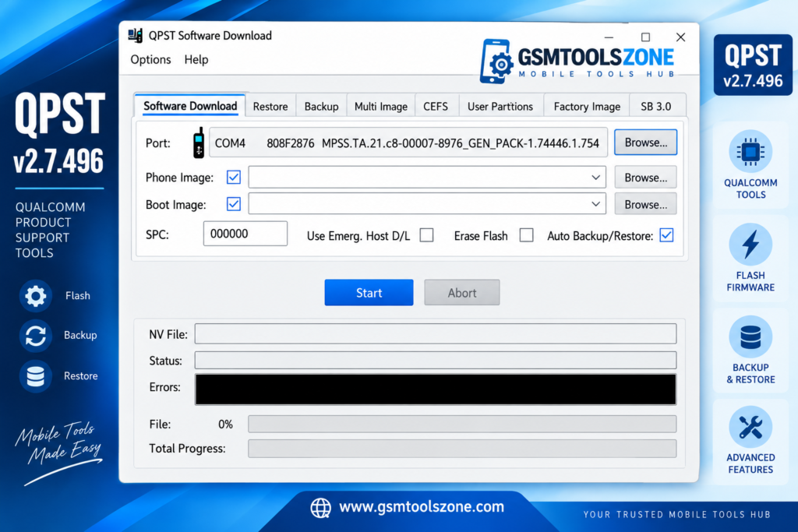Click the QPST v2.7.496 badge at top right
Image resolution: width=798 pixels, height=532 pixels.
(753, 65)
